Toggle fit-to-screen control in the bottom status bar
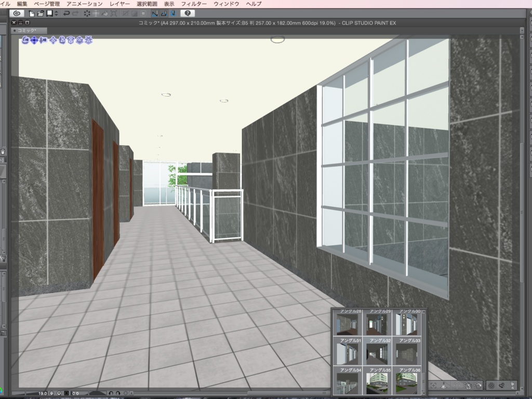Screen dimensions: 532x399 point(67,393)
